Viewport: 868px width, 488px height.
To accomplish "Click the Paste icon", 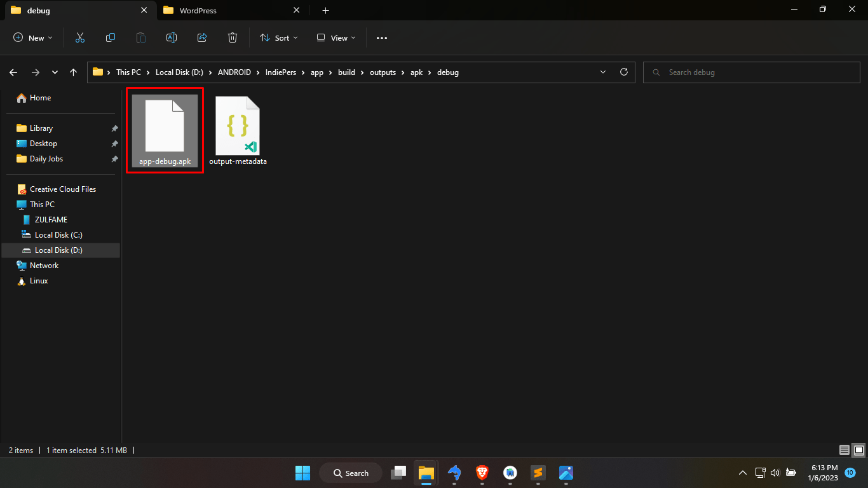I will (140, 37).
